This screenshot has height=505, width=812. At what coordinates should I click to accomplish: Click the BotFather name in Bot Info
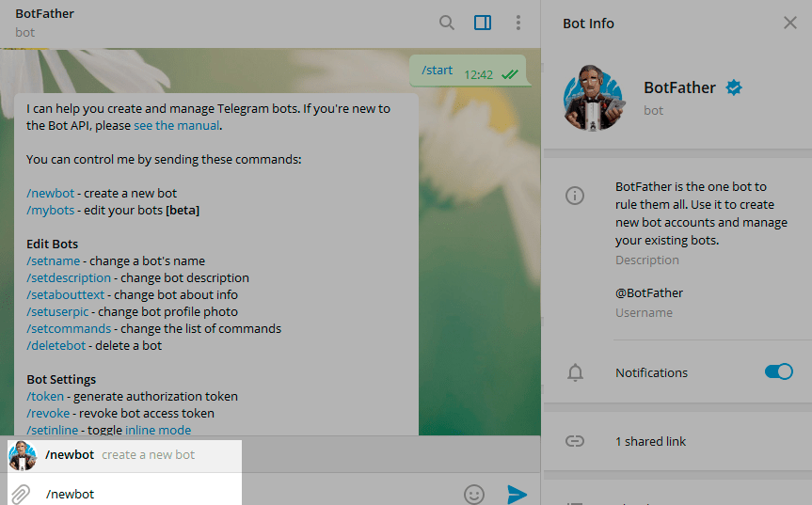click(679, 87)
